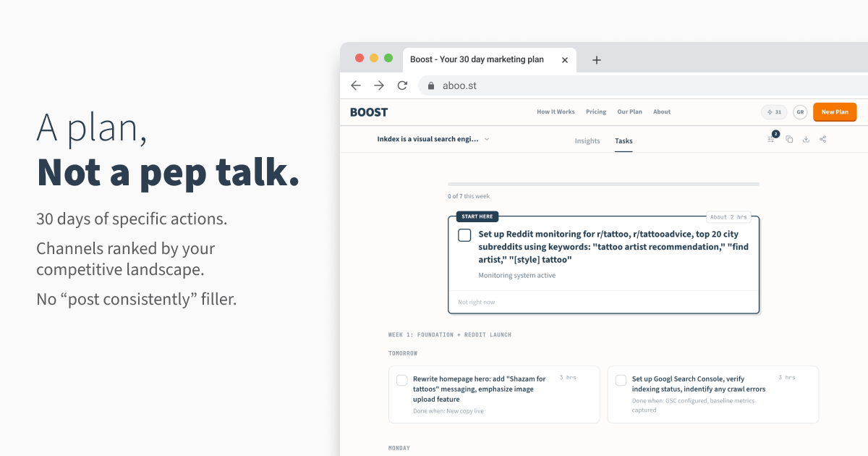Viewport: 868px width, 456px height.
Task: Download the marketing plan
Action: coord(806,139)
